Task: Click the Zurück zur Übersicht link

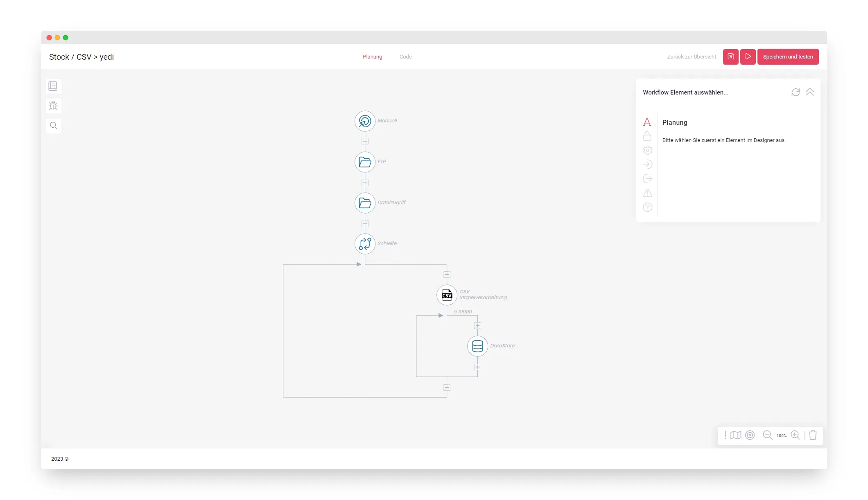Action: (x=692, y=57)
